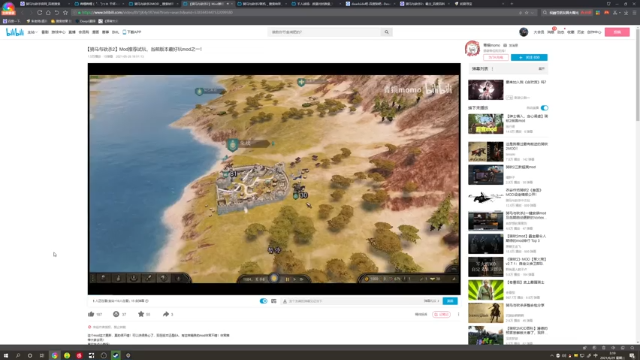The width and height of the screenshot is (640, 360).
Task: Like the video with thumbs-up icon
Action: [x=91, y=314]
